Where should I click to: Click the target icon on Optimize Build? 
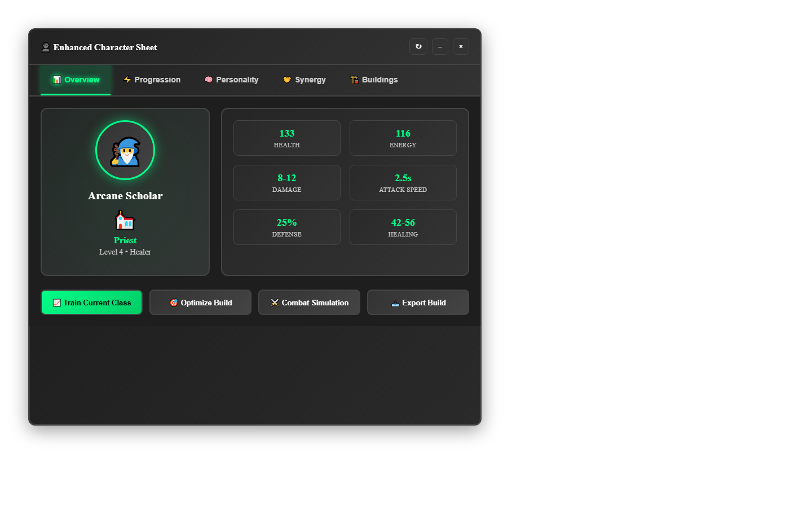174,303
